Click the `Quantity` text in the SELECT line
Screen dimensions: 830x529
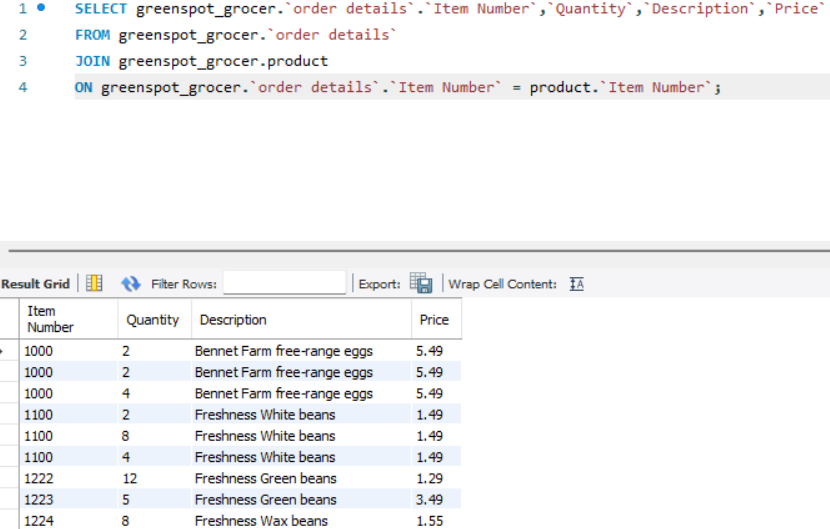pyautogui.click(x=591, y=8)
